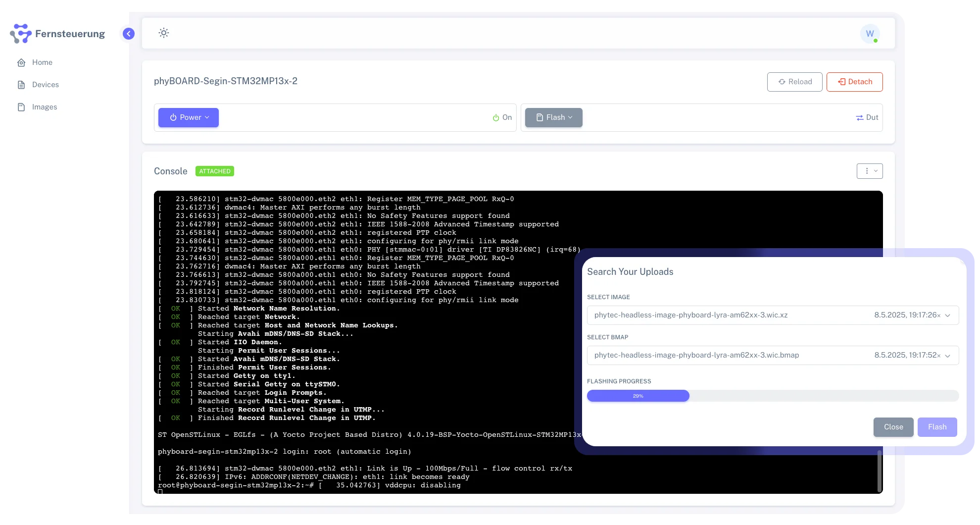
Task: Open the Power dropdown
Action: 188,117
